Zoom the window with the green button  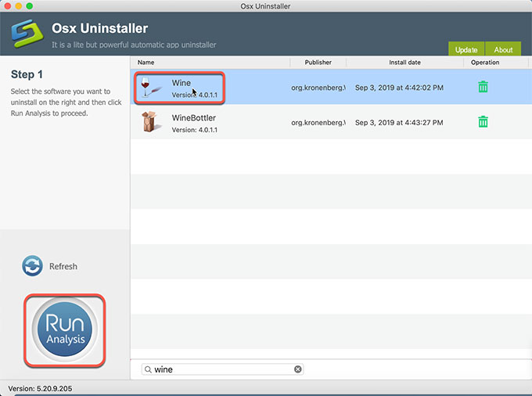[30, 6]
